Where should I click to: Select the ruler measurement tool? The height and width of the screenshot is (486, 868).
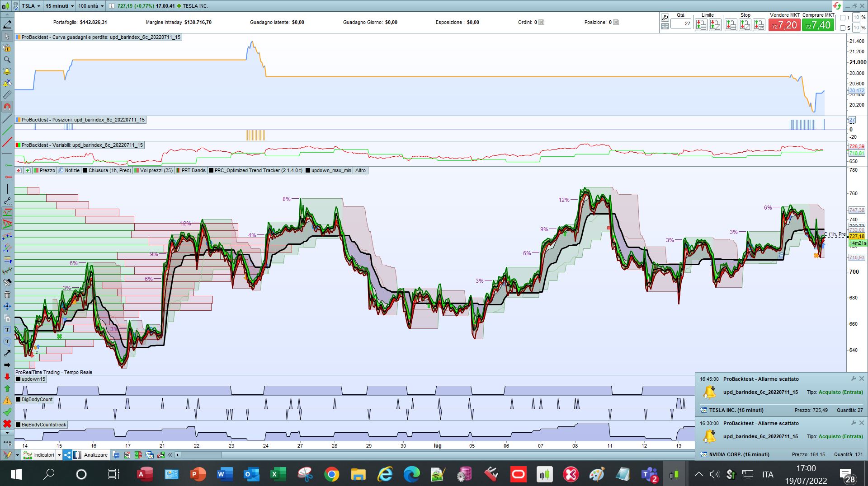[x=7, y=95]
